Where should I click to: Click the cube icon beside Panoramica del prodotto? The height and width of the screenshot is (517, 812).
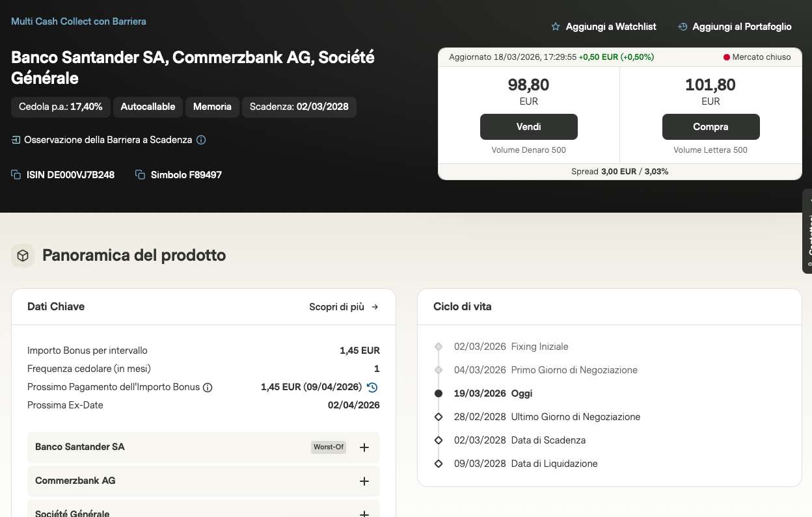(x=23, y=256)
